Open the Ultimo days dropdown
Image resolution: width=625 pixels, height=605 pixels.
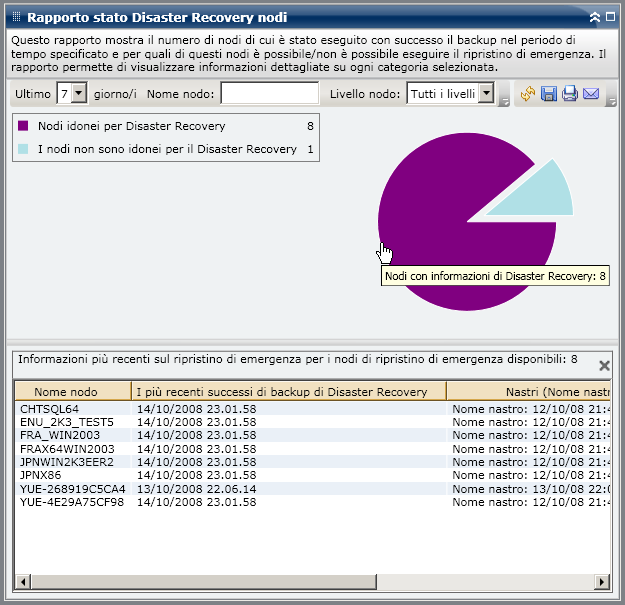pos(79,94)
